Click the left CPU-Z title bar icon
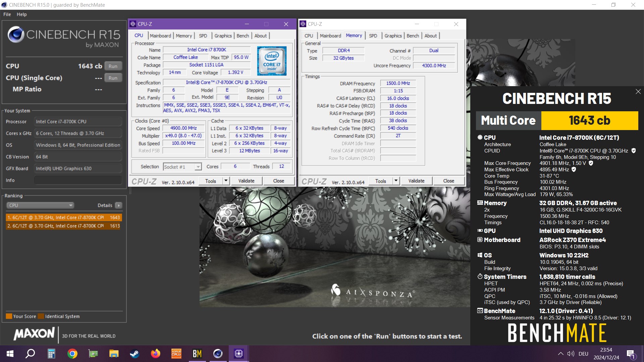 (x=133, y=24)
